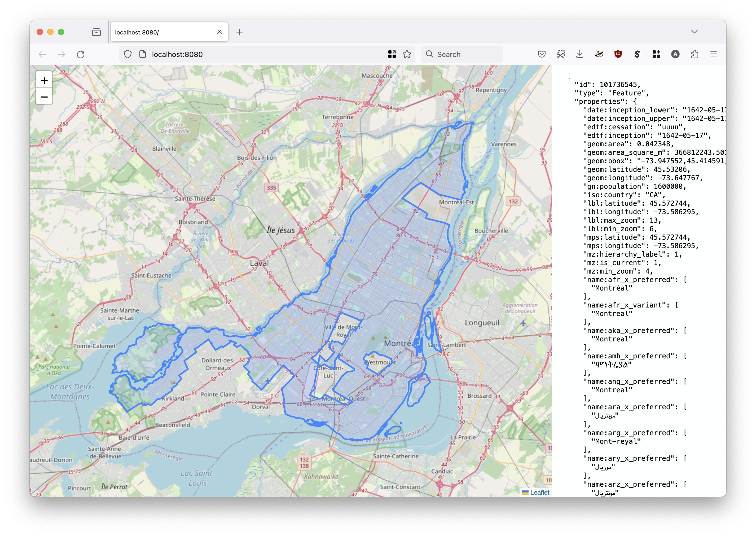Viewport: 756px width, 536px height.
Task: Zoom in on the Leaflet map
Action: point(44,80)
